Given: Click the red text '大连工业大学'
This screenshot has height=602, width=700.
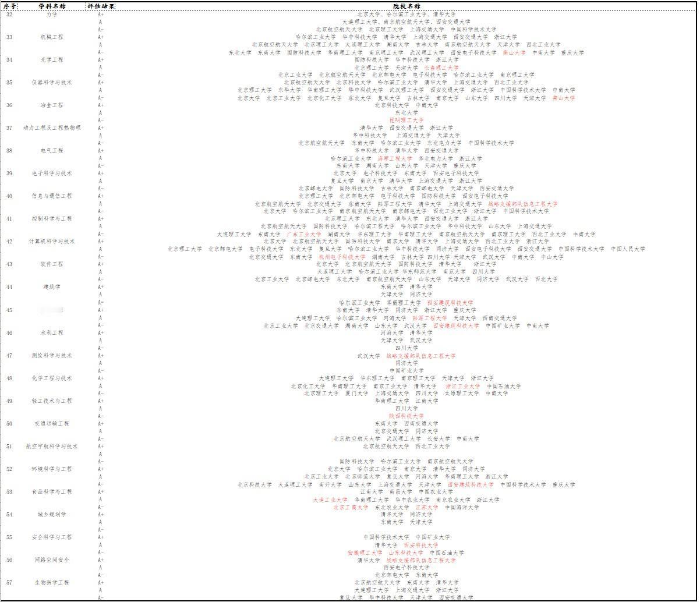Looking at the screenshot, I should click(x=330, y=500).
